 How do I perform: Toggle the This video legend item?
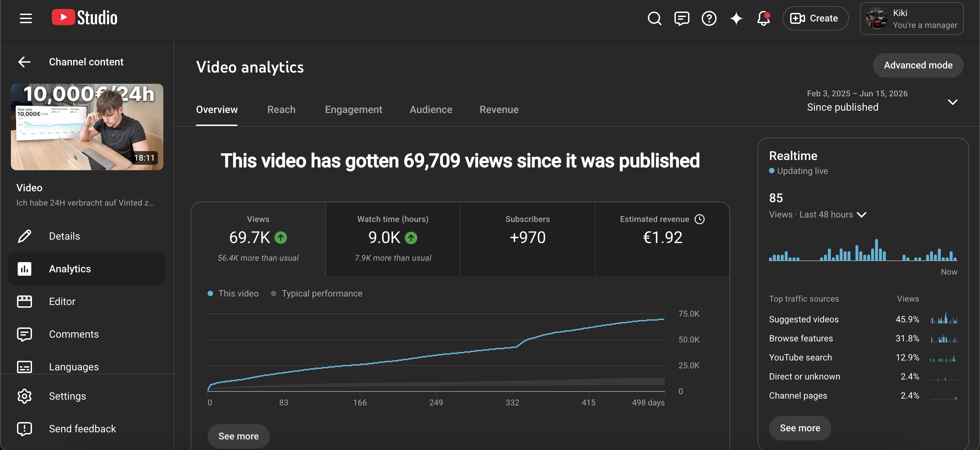coord(233,293)
